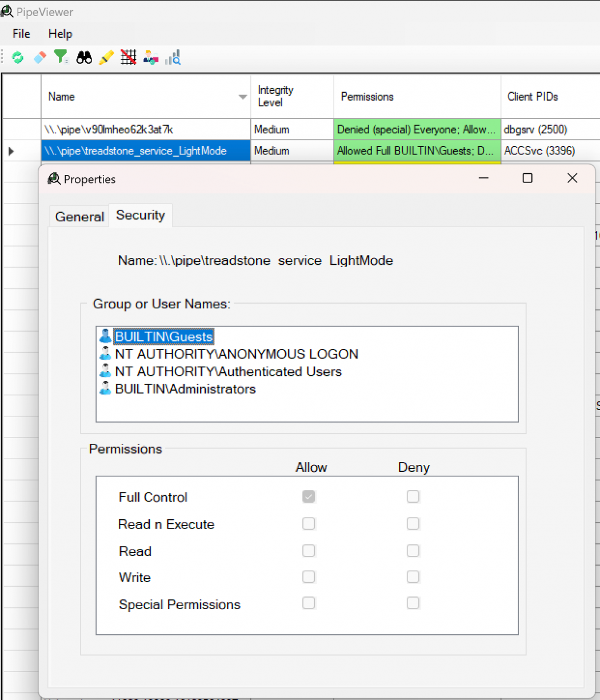
Task: Click the user permissions toolbar icon
Action: point(151,57)
